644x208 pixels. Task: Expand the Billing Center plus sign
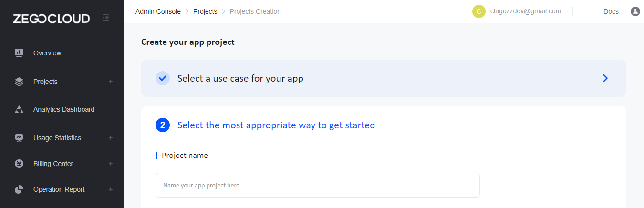pos(111,164)
